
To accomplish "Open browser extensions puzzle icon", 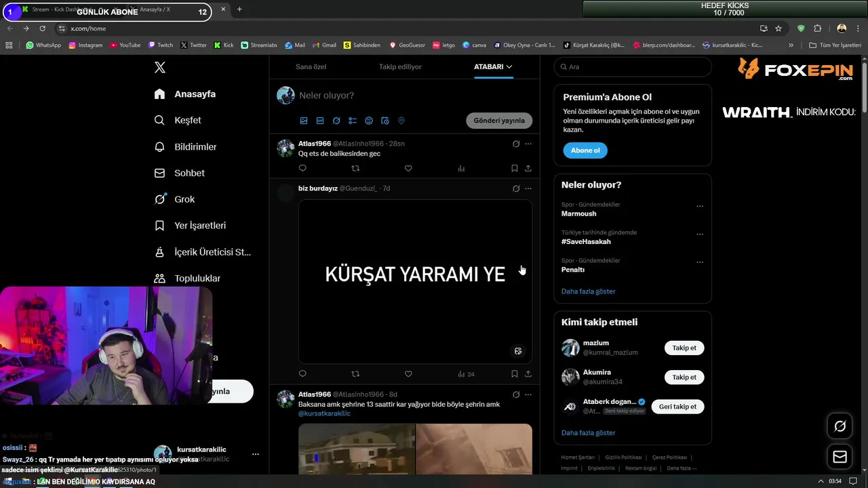I will pos(817,28).
